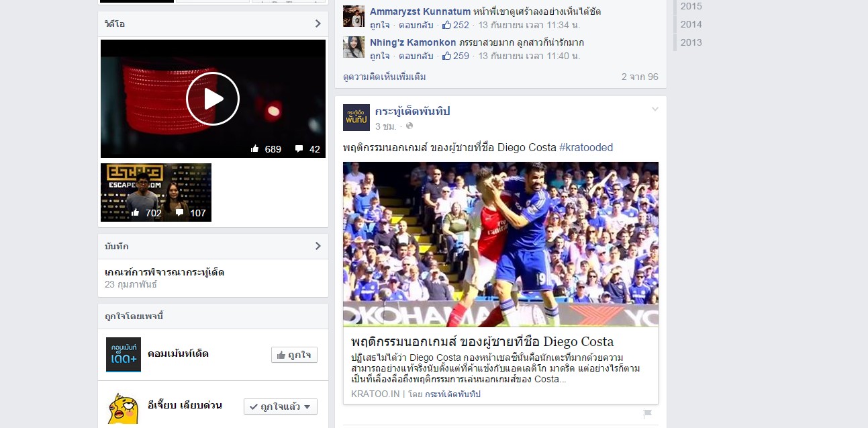Click 107 comments on Escape Room video
This screenshot has width=868, height=428.
191,213
